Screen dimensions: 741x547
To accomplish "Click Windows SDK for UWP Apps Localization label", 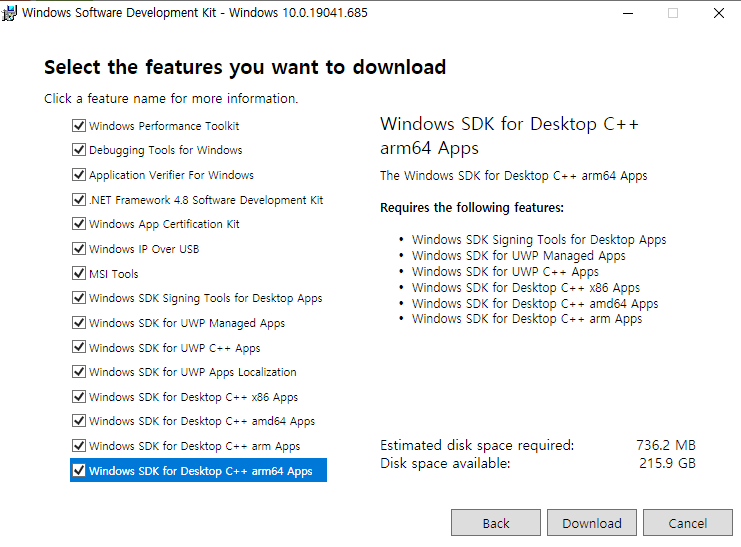I will [x=193, y=373].
